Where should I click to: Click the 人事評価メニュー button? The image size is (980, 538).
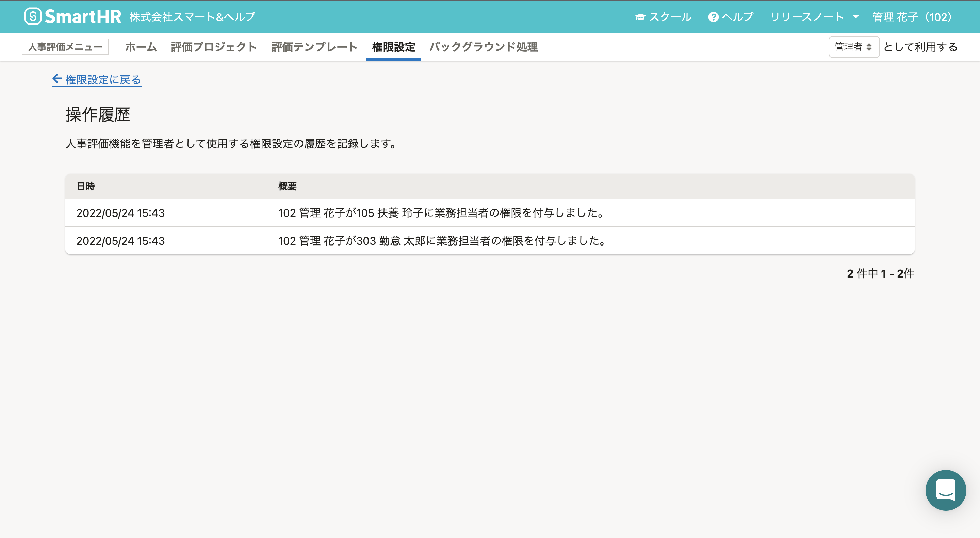click(x=65, y=47)
